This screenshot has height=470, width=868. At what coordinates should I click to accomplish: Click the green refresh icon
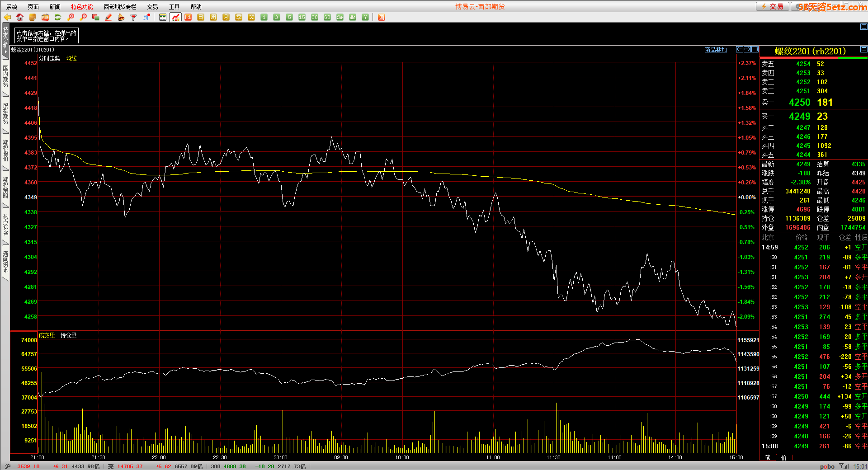coord(58,17)
